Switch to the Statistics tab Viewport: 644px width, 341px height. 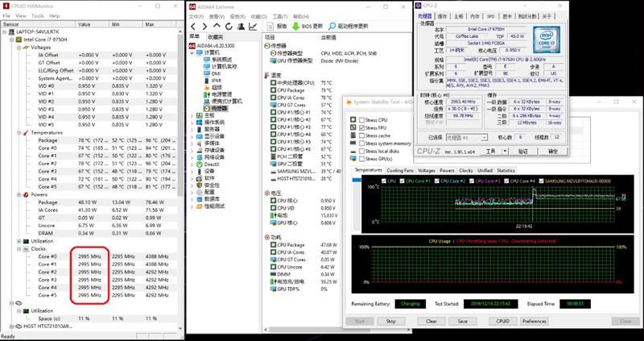[x=506, y=170]
